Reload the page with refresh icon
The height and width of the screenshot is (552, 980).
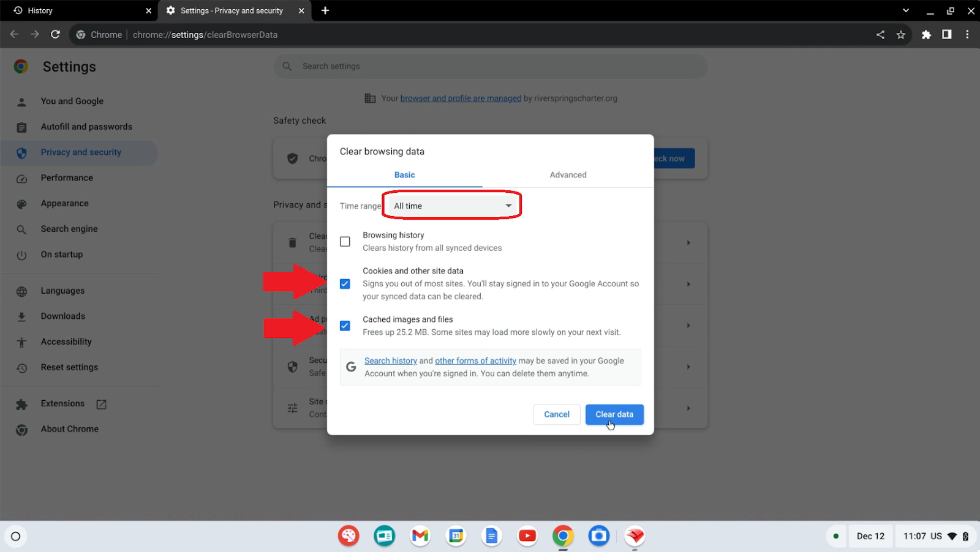55,35
